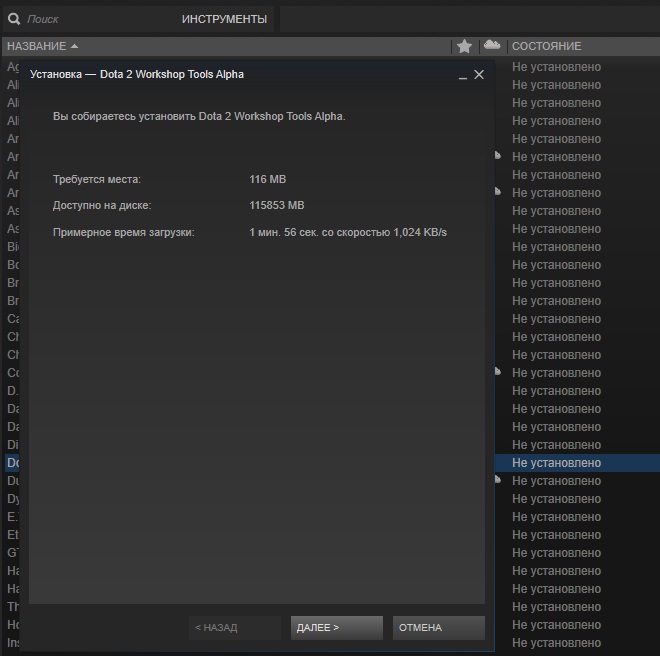Click the star favorites column icon
Screen dimensions: 660x656
pyautogui.click(x=464, y=46)
